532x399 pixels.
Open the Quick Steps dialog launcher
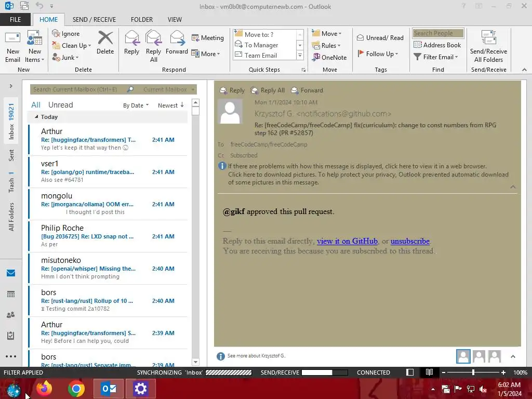(303, 70)
